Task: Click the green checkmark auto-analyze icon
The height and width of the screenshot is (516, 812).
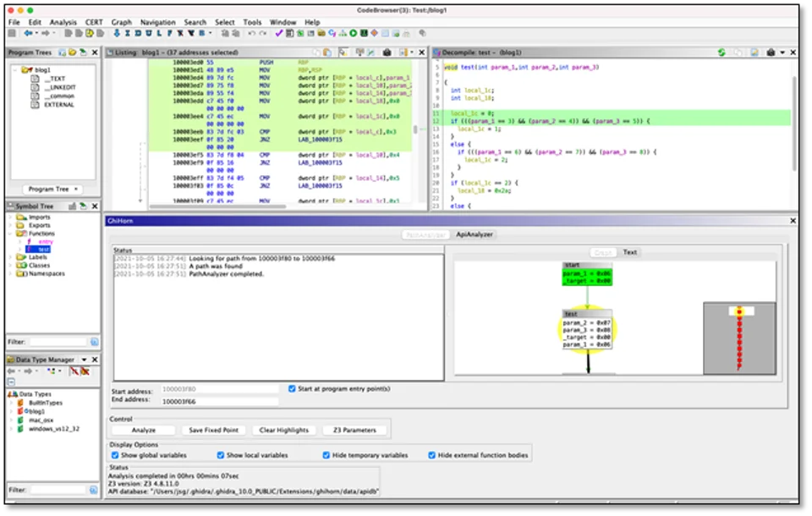Action: coord(277,33)
